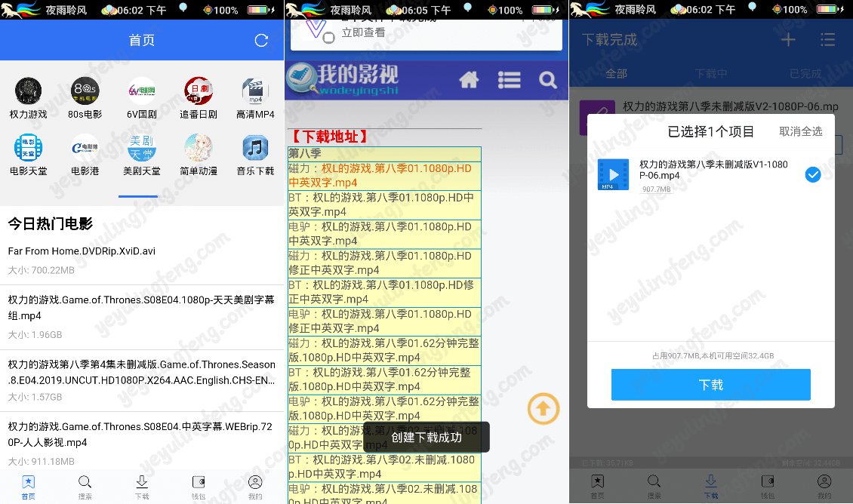Tap the orange scroll-to-top arrow button

click(543, 408)
